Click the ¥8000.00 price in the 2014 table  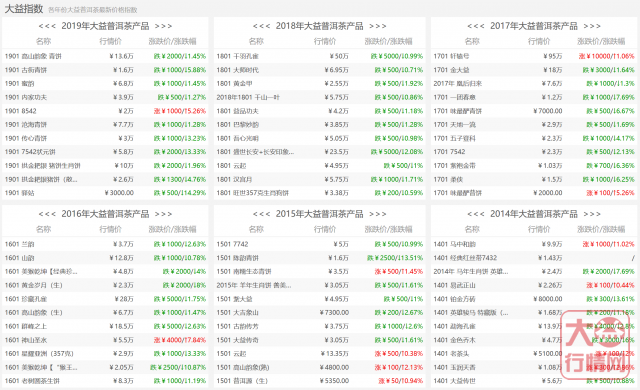click(x=548, y=299)
